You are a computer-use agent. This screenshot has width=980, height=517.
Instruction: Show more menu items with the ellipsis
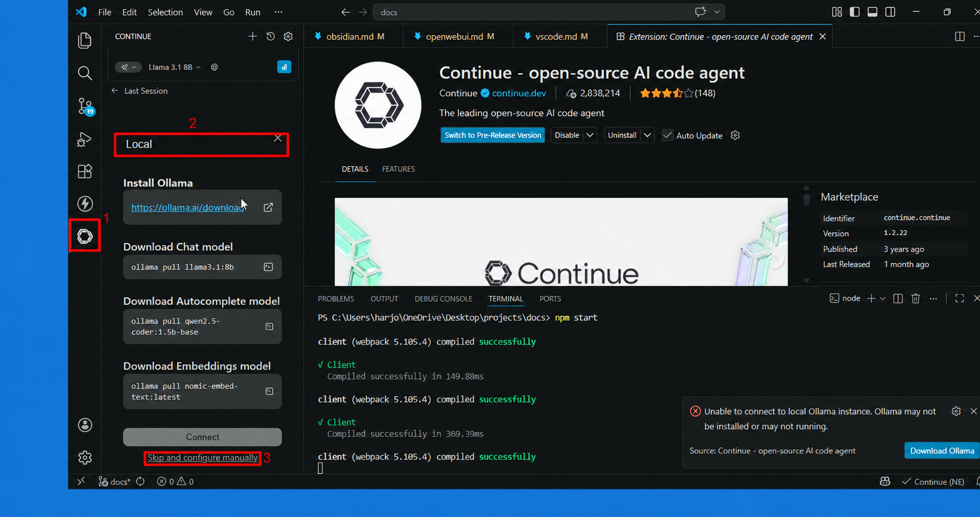(278, 12)
